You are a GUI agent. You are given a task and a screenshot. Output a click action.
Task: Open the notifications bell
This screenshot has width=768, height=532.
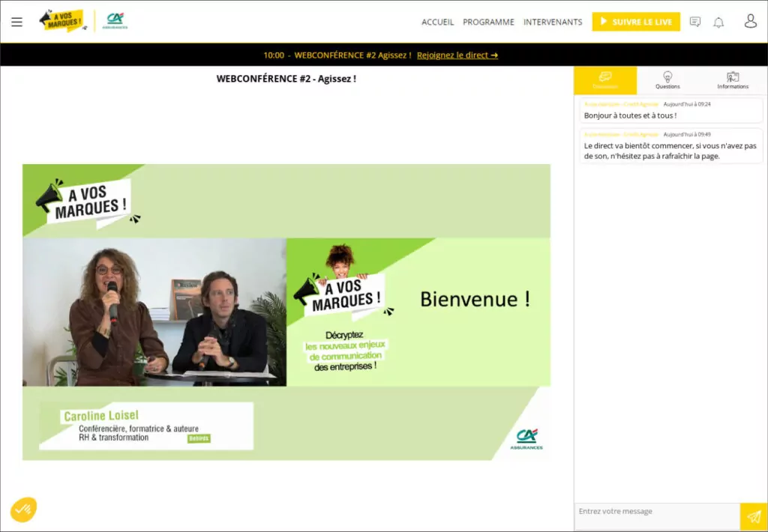click(x=718, y=22)
